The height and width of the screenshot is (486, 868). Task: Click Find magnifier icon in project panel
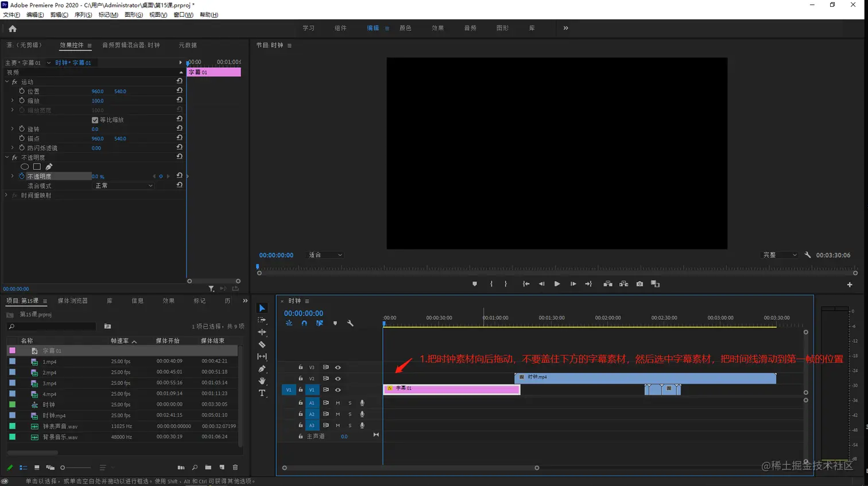coord(195,468)
